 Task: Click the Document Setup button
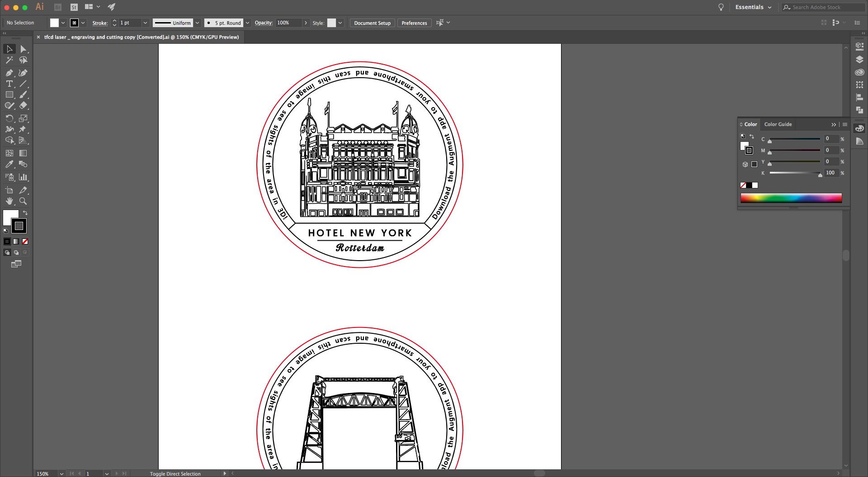pyautogui.click(x=373, y=23)
